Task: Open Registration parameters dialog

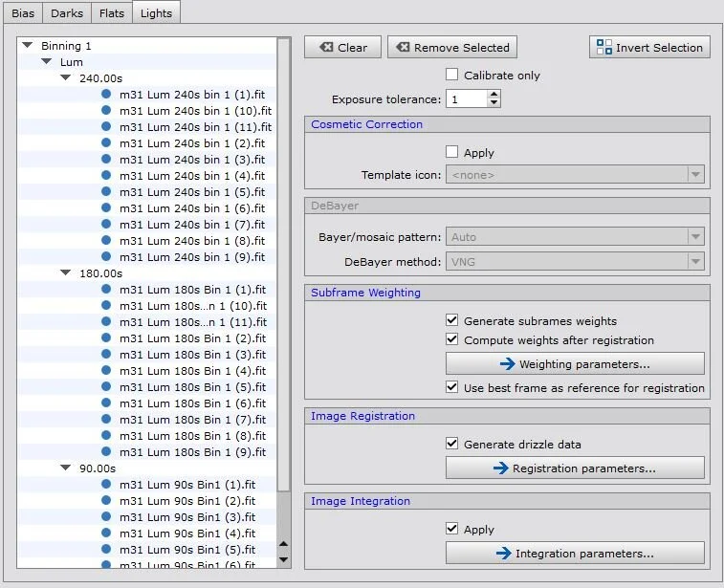Action: coord(575,468)
